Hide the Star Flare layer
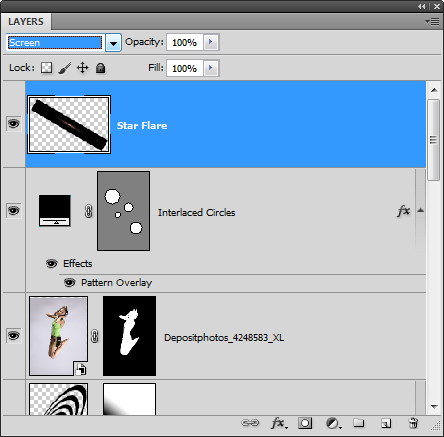 tap(14, 124)
